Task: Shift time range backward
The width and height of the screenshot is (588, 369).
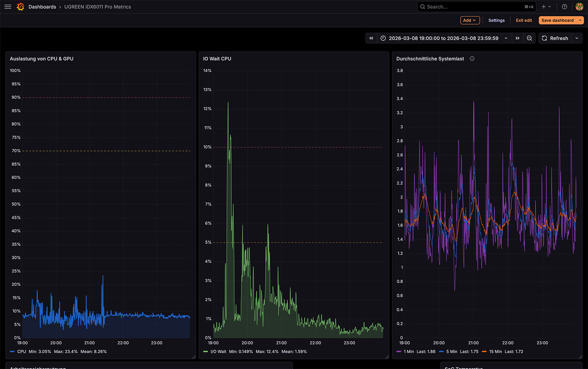Action: 371,38
